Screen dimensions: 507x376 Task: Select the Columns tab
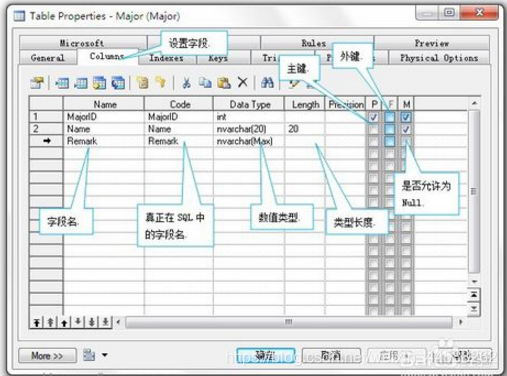point(107,56)
